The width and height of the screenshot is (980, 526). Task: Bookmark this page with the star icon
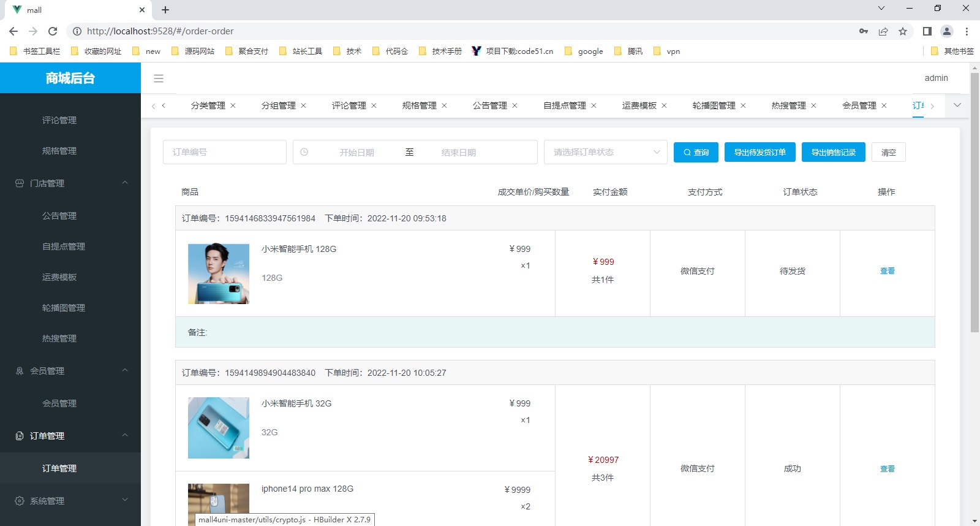pyautogui.click(x=903, y=31)
